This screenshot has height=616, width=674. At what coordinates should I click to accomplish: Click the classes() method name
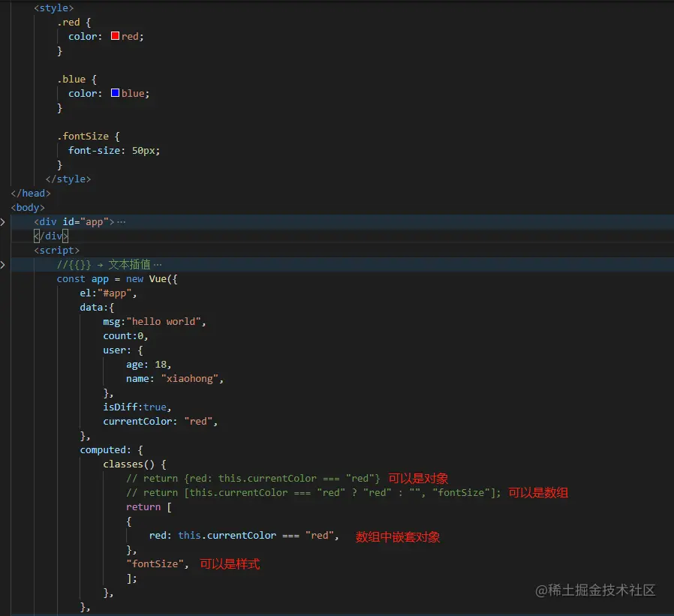pyautogui.click(x=123, y=464)
